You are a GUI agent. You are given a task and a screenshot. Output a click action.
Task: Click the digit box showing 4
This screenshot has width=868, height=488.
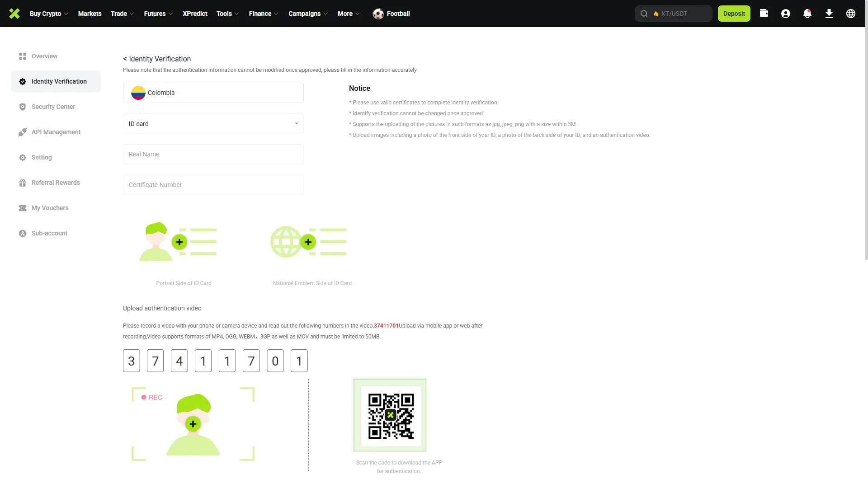pyautogui.click(x=179, y=361)
